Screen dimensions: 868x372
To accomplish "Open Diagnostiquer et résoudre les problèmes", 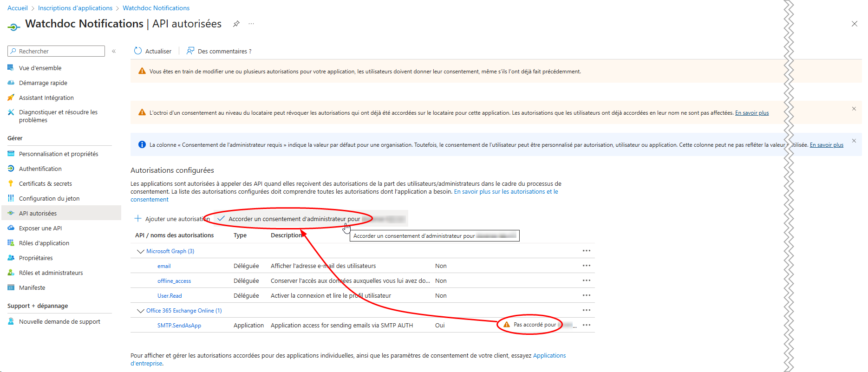I will point(58,116).
